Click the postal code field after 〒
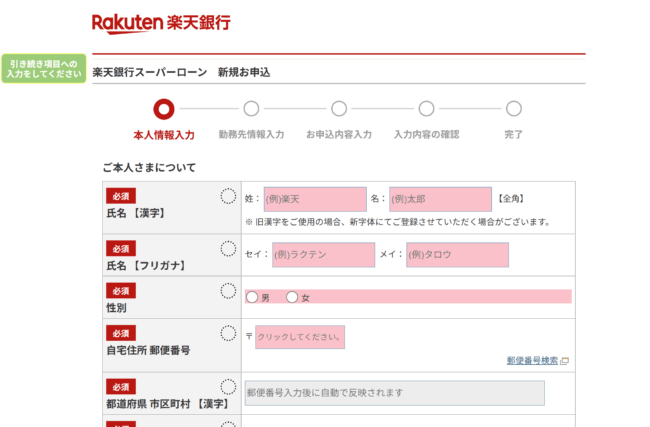This screenshot has width=650, height=427. click(300, 337)
